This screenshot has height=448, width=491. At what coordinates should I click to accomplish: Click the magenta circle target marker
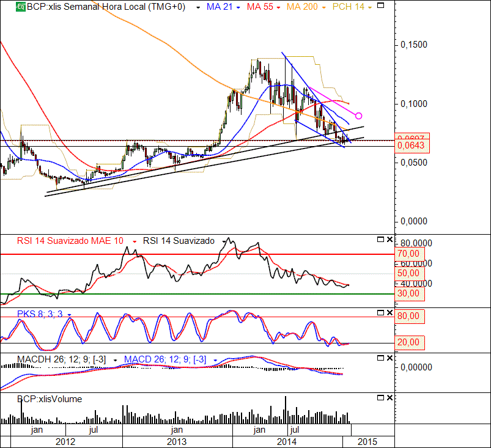(358, 116)
